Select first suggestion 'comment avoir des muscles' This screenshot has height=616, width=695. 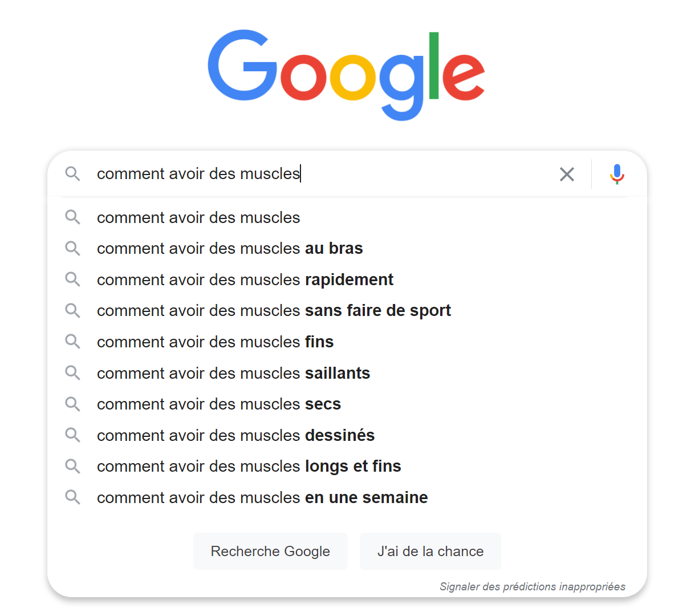pos(198,217)
